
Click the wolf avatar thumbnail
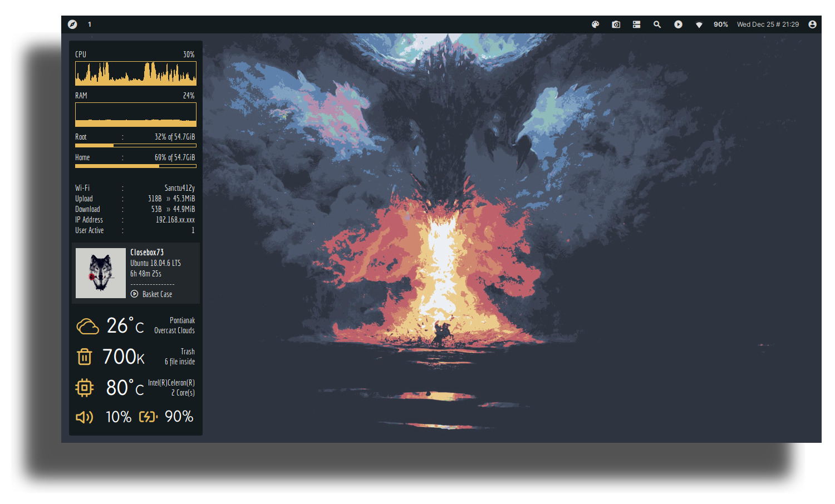point(101,273)
